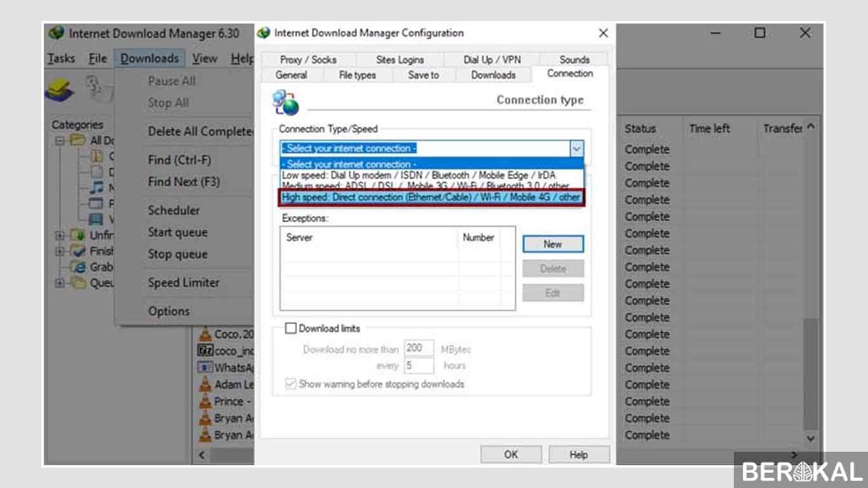868x488 pixels.
Task: Click the Download no more than MBytes field
Action: (419, 349)
